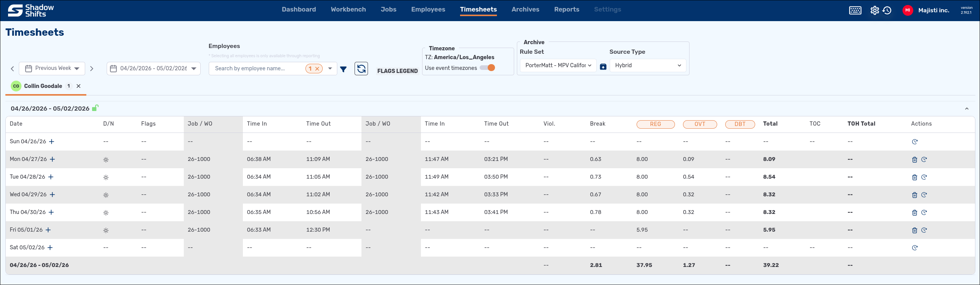Open the Source Type Hybrid dropdown
Screen dimensions: 980x285
point(648,65)
